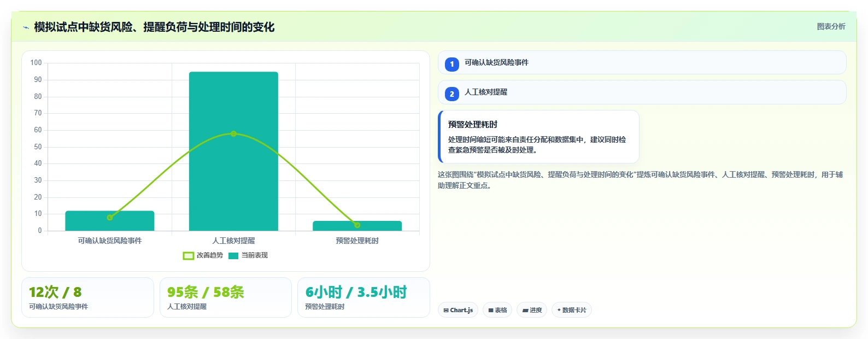Click the 可确认缺货风险事件 bar in chart
The image size is (868, 339).
[x=110, y=221]
